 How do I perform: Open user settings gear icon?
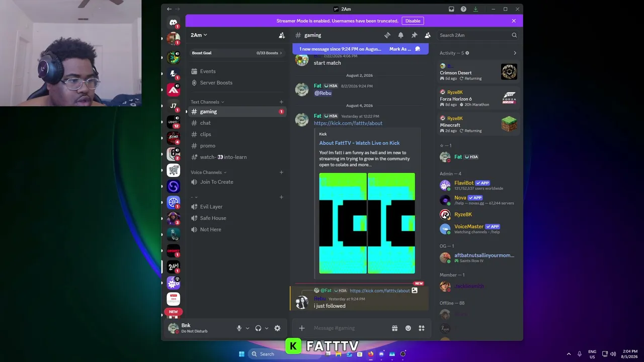click(x=277, y=328)
